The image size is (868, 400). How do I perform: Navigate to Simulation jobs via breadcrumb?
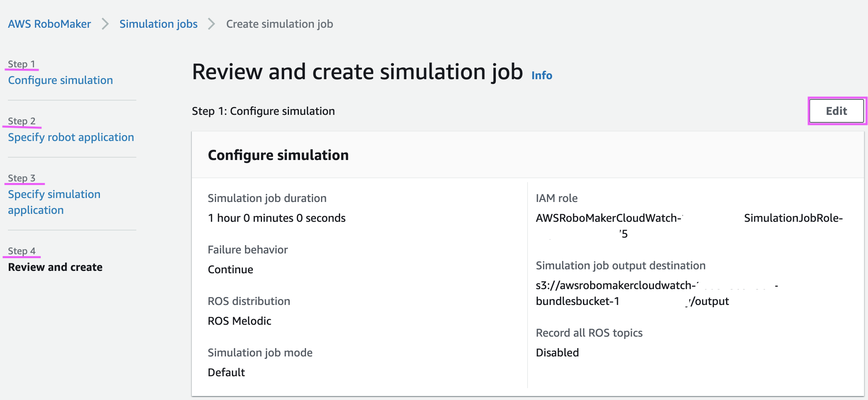tap(159, 24)
